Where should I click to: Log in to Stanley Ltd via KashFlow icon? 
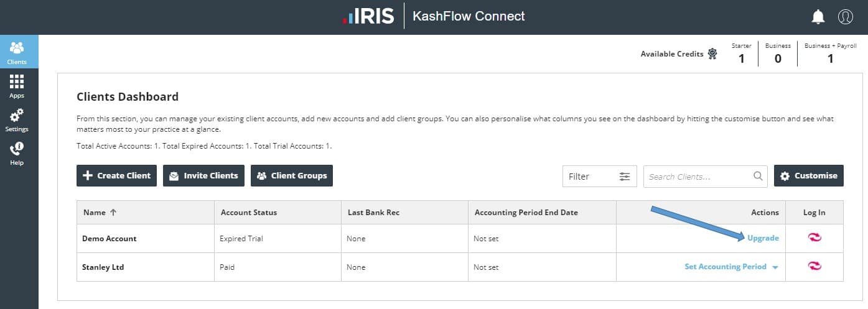(x=814, y=267)
